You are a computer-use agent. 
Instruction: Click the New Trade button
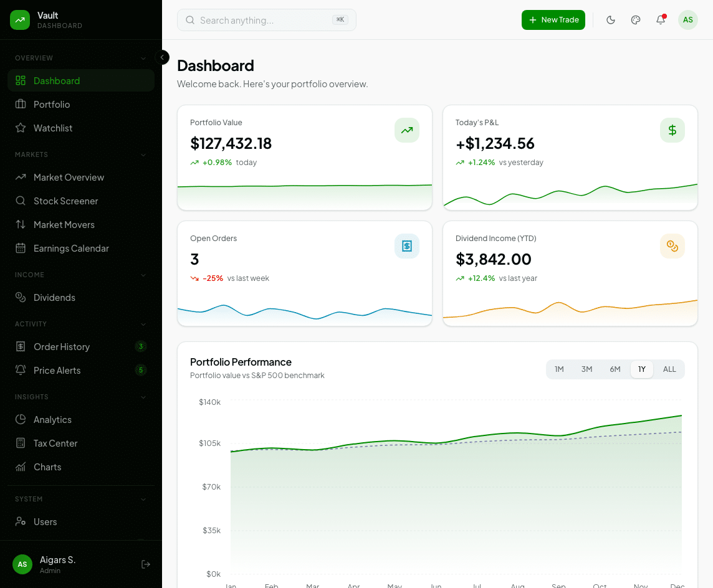(553, 20)
